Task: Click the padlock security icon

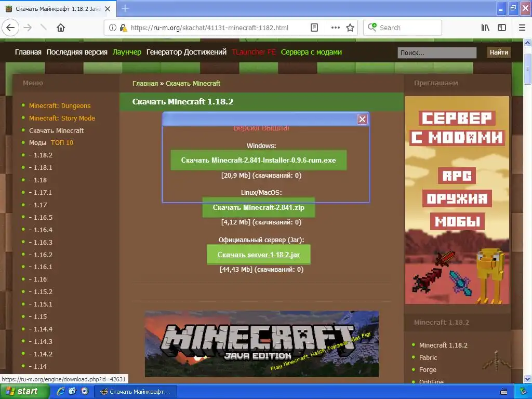Action: (x=123, y=28)
